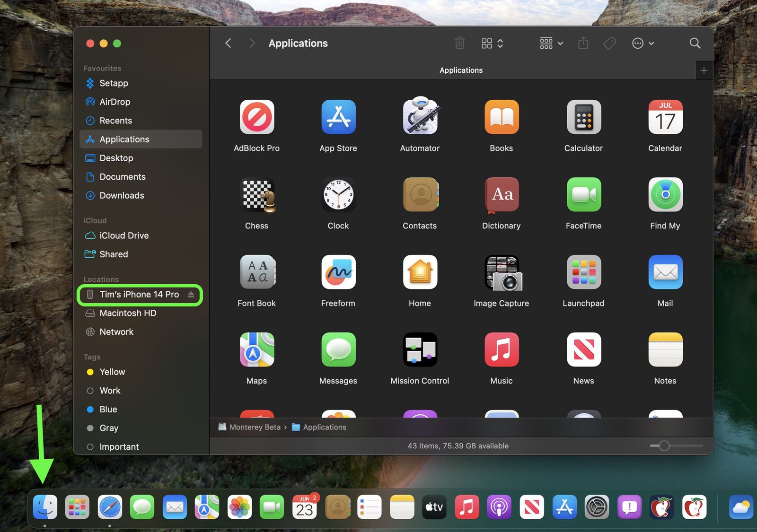This screenshot has height=532, width=757.
Task: Eject Tim's iPhone 14 Pro
Action: point(191,294)
